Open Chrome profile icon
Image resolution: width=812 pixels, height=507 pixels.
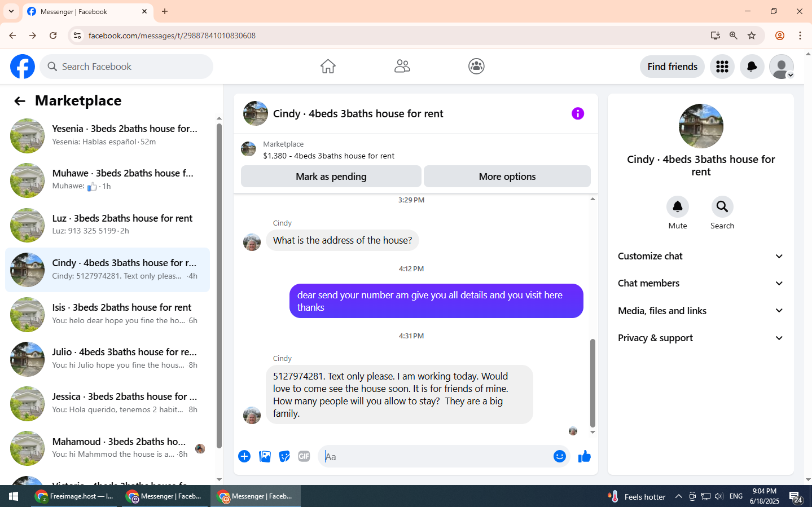coord(780,36)
